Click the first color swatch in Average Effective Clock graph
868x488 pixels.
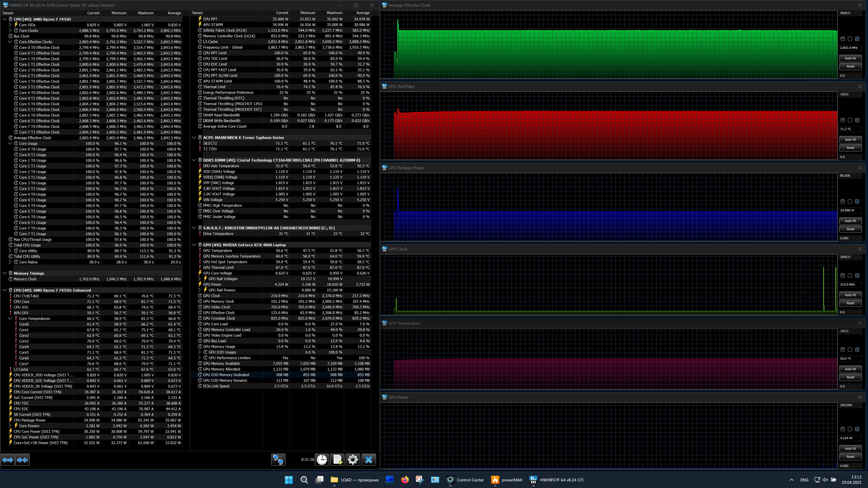point(842,39)
